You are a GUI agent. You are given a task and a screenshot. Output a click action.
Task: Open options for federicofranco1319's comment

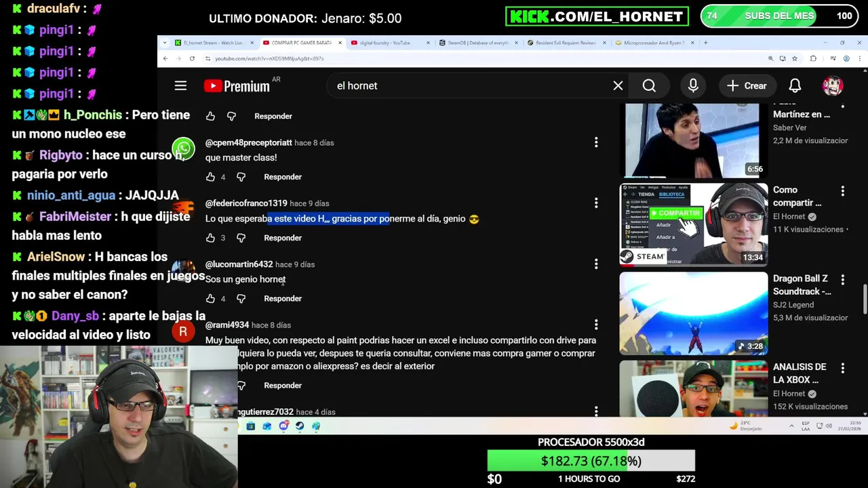(x=596, y=203)
